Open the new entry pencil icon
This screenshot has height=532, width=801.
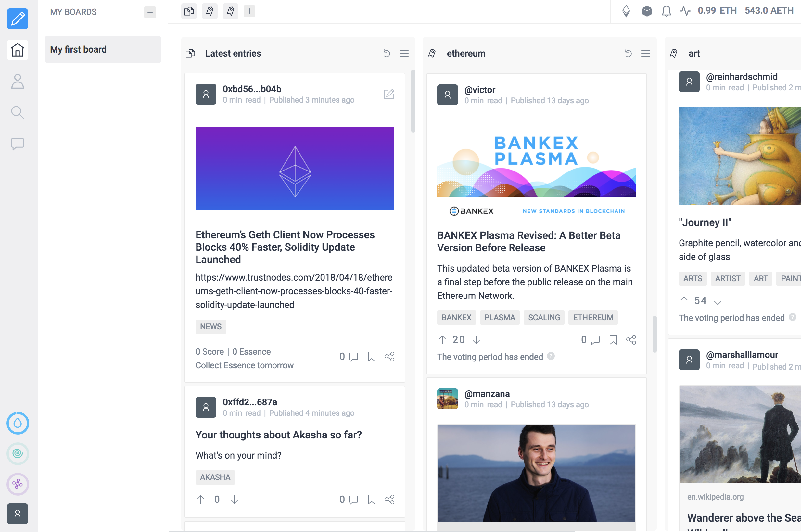click(x=17, y=19)
